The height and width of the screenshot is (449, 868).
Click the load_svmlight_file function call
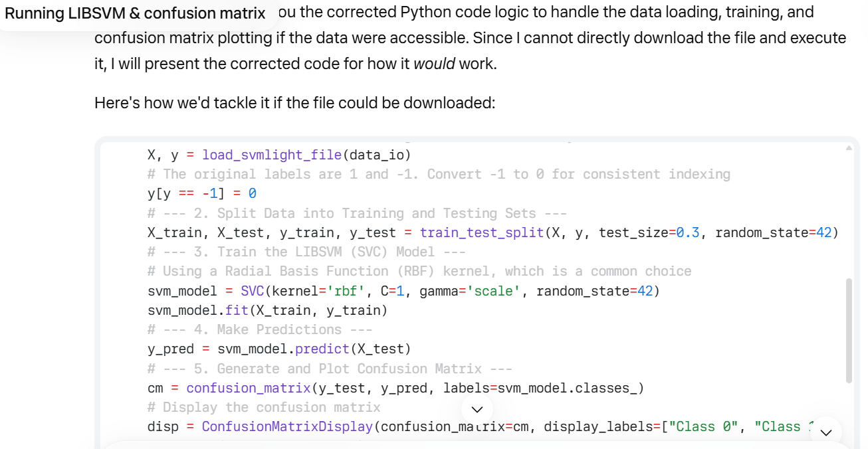coord(272,155)
